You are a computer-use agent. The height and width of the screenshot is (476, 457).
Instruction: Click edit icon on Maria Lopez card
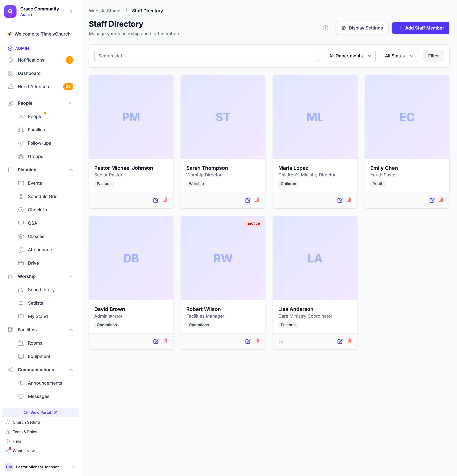pyautogui.click(x=340, y=200)
